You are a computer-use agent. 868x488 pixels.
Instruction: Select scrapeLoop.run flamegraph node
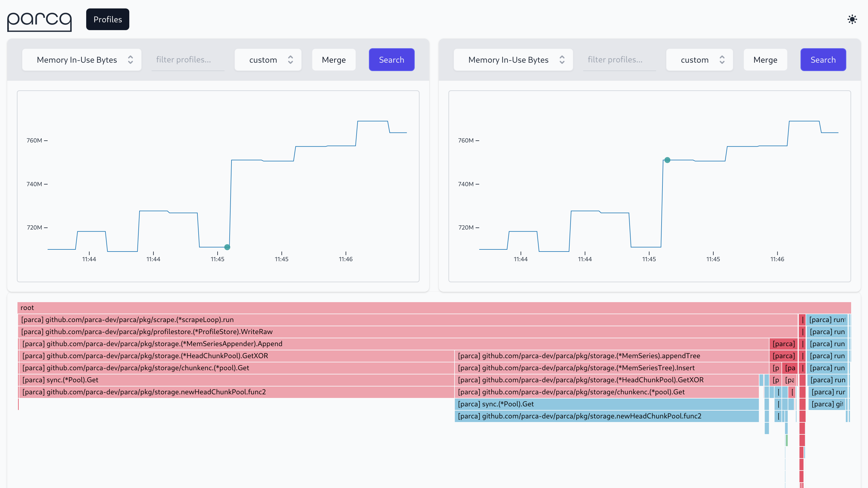click(x=407, y=320)
